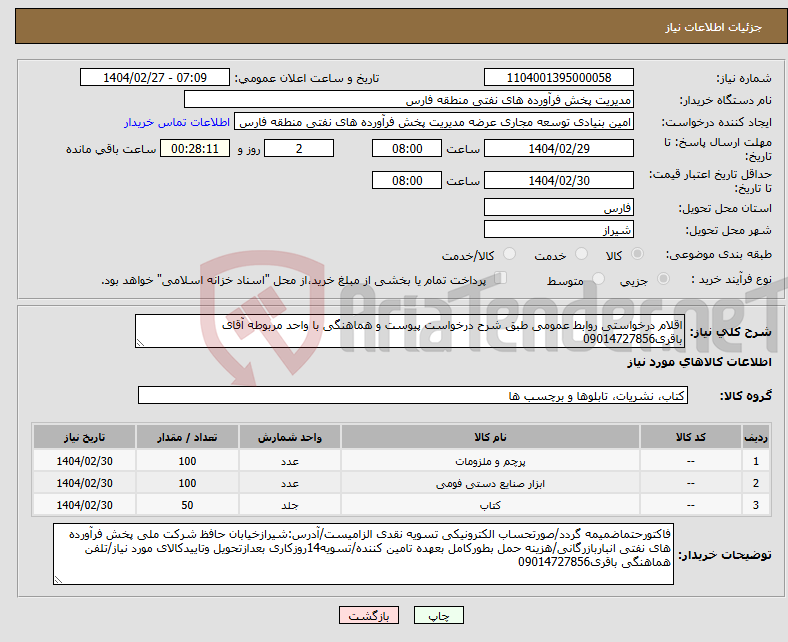This screenshot has width=788, height=642.
Task: Open the اطلاعات تماس خریدار link
Action: [177, 122]
